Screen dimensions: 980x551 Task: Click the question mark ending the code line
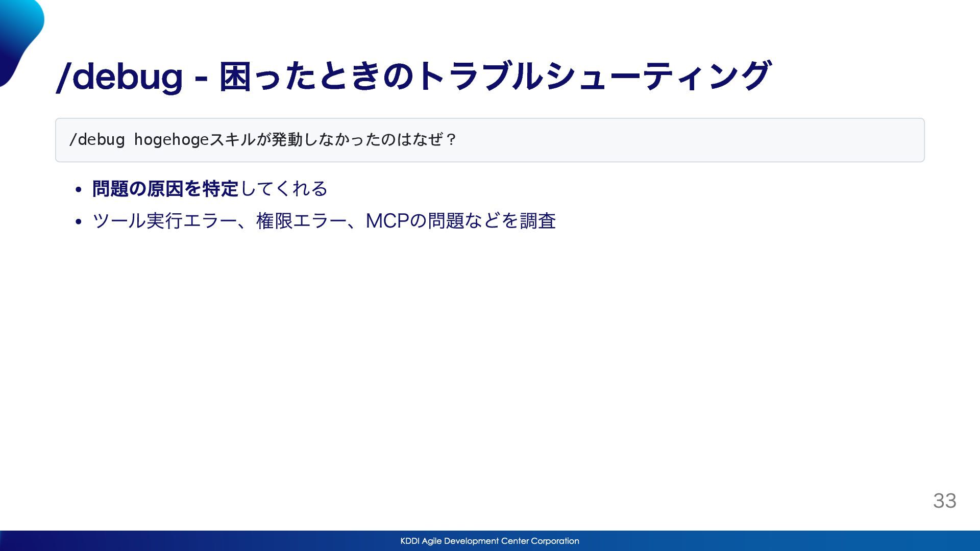(x=451, y=139)
